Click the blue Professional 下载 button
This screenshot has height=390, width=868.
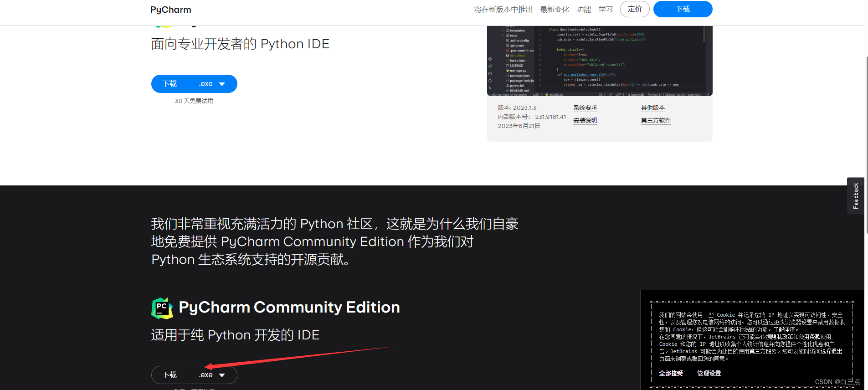tap(169, 84)
